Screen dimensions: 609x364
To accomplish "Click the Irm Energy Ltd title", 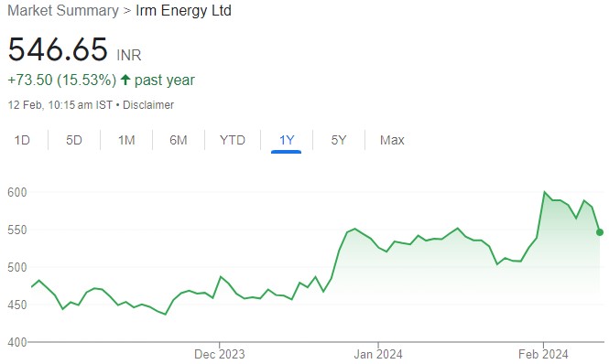I will click(183, 10).
